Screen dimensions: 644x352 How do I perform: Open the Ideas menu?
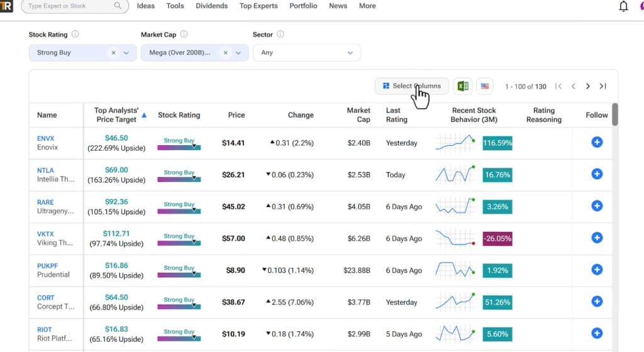click(x=146, y=6)
